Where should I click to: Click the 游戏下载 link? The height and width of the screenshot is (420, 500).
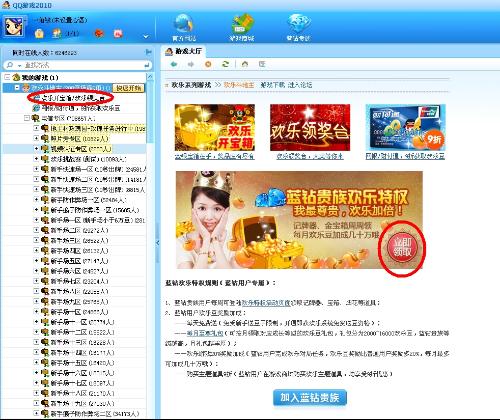(273, 85)
